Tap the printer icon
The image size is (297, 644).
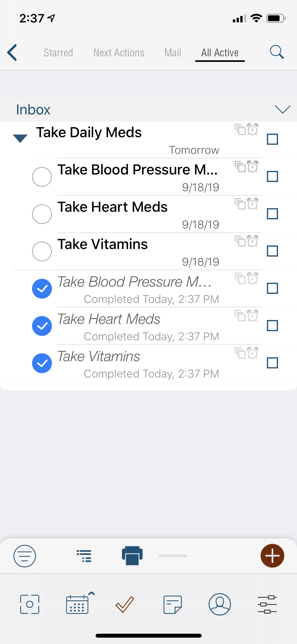pos(132,555)
